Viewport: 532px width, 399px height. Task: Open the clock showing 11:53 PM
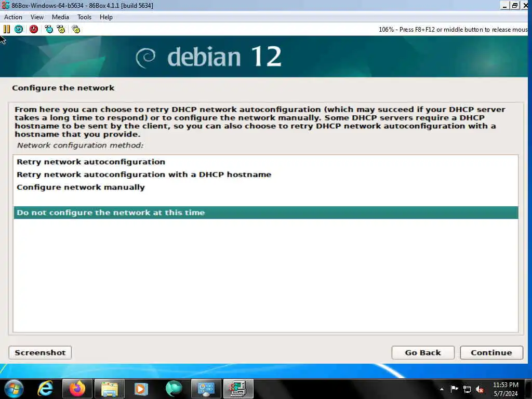506,389
